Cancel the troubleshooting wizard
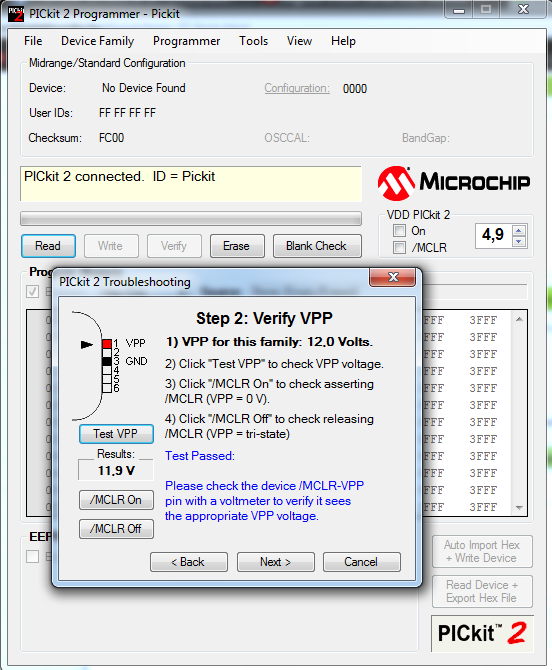Viewport: 552px width, 670px height. tap(361, 562)
